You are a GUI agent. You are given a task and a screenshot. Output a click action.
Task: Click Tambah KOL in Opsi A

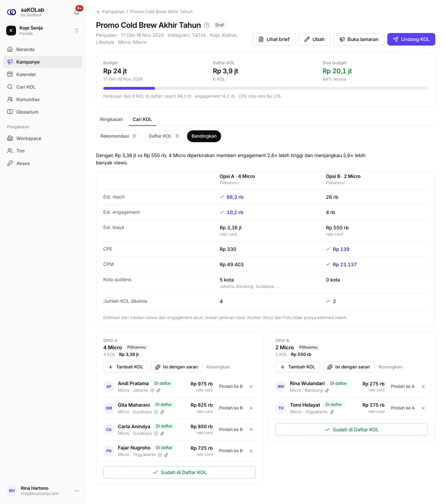[126, 367]
